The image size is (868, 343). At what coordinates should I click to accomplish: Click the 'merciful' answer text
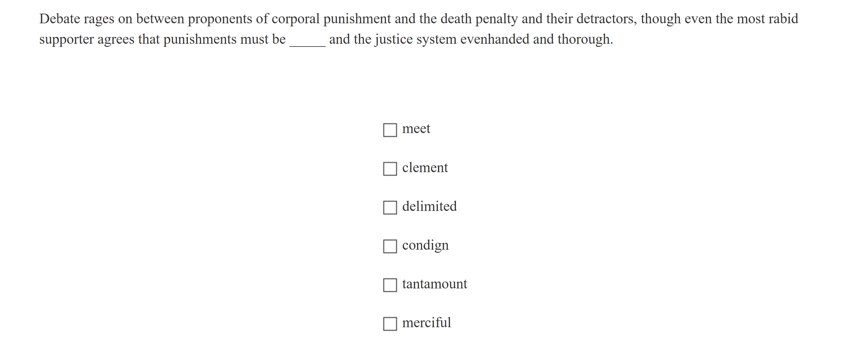426,323
